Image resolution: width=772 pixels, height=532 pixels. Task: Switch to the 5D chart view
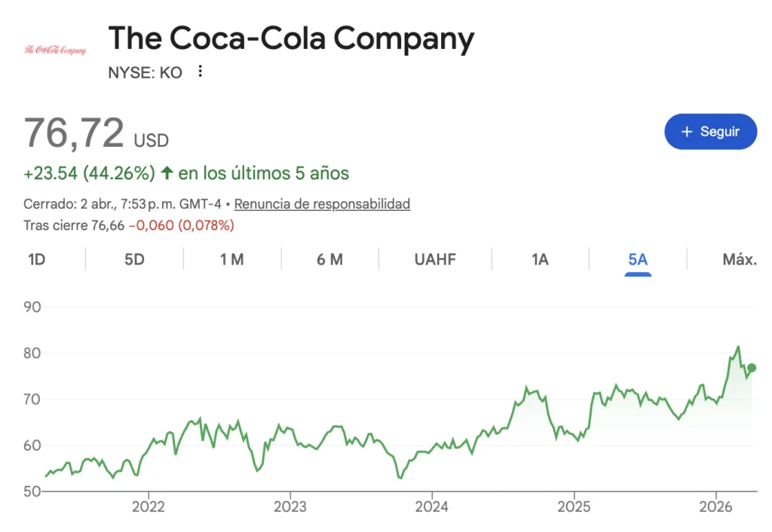click(x=133, y=259)
